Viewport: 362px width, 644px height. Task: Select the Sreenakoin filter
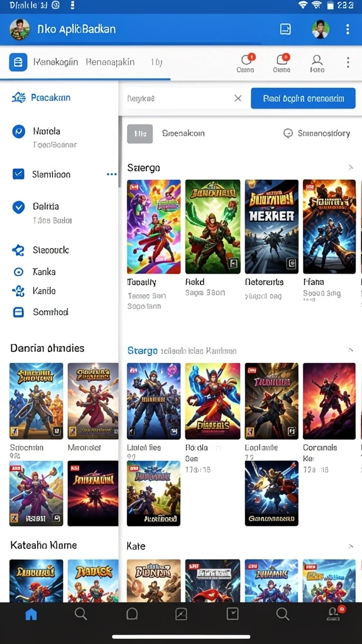click(183, 133)
